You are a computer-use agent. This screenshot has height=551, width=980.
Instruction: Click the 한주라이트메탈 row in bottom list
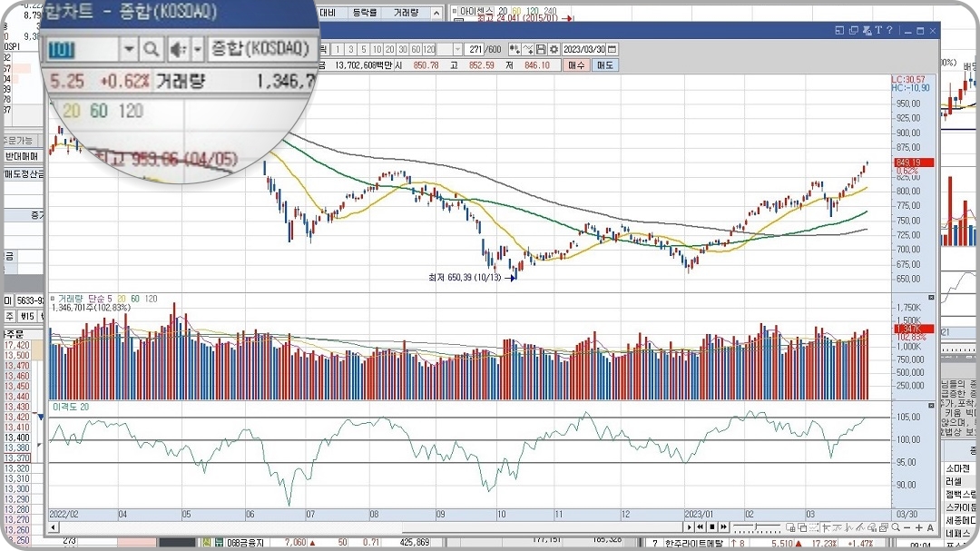pos(694,544)
